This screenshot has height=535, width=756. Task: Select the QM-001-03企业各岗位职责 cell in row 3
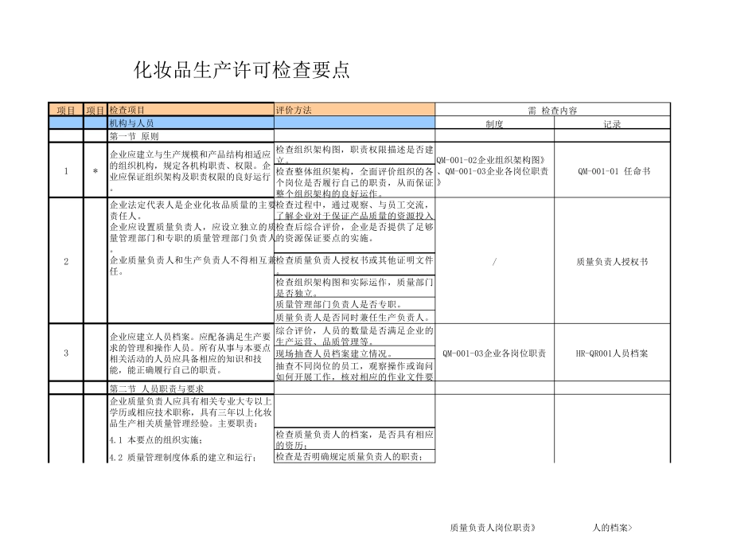(495, 353)
